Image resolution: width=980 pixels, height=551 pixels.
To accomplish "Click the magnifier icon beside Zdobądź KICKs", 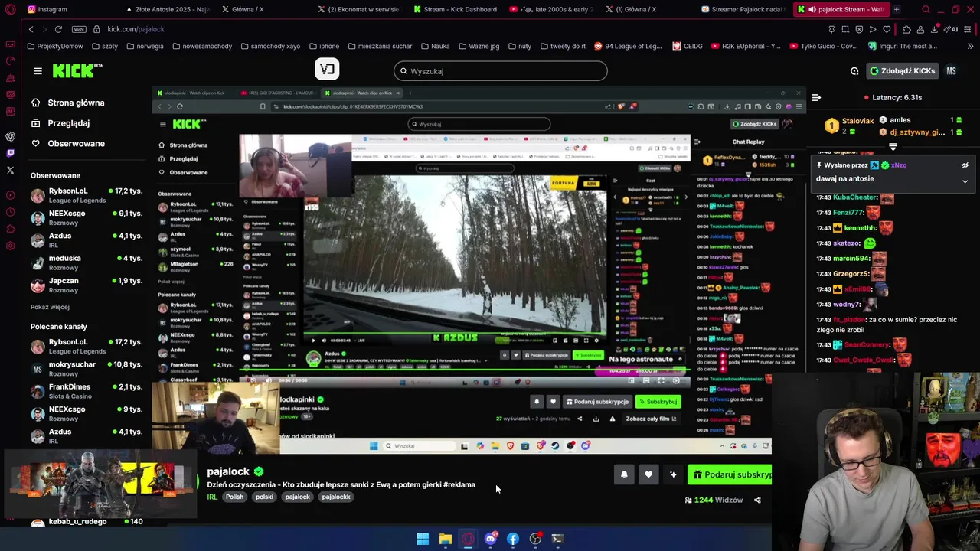I will point(854,71).
